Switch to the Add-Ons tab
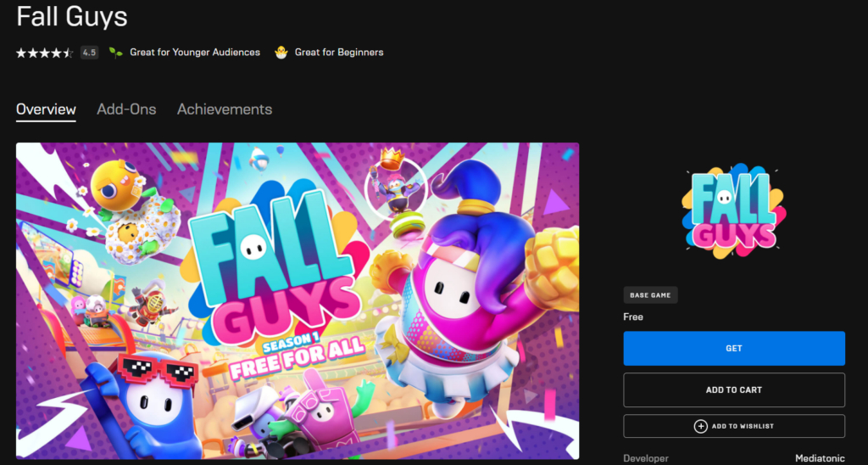 (x=126, y=109)
